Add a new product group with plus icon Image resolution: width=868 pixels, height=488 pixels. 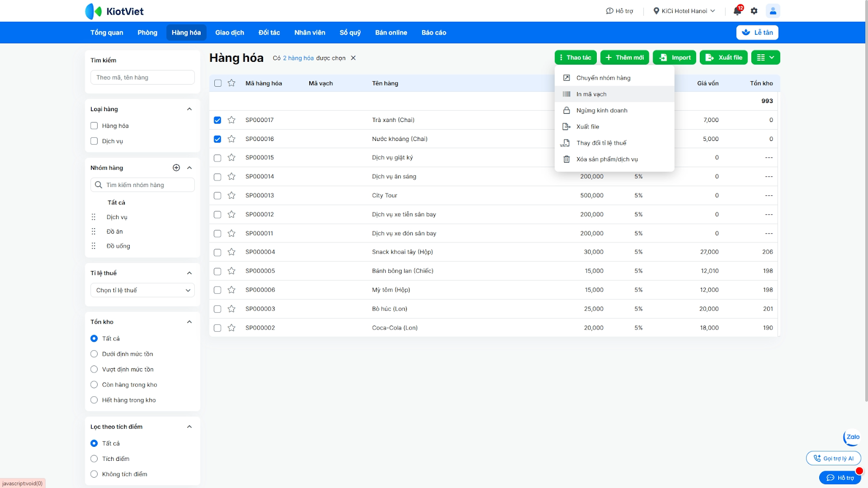pos(176,168)
